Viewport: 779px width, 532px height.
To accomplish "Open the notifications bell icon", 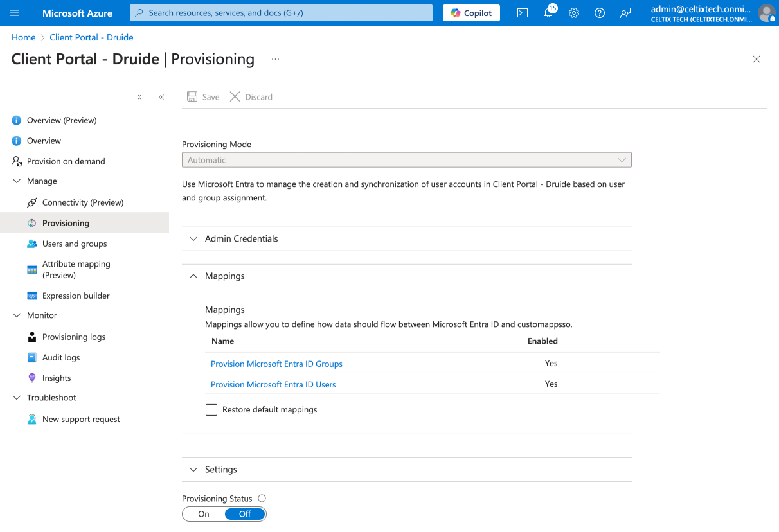I will click(548, 13).
